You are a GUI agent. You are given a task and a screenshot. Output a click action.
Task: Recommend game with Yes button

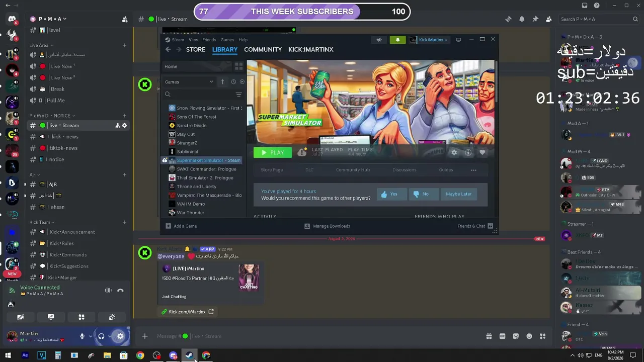point(391,194)
